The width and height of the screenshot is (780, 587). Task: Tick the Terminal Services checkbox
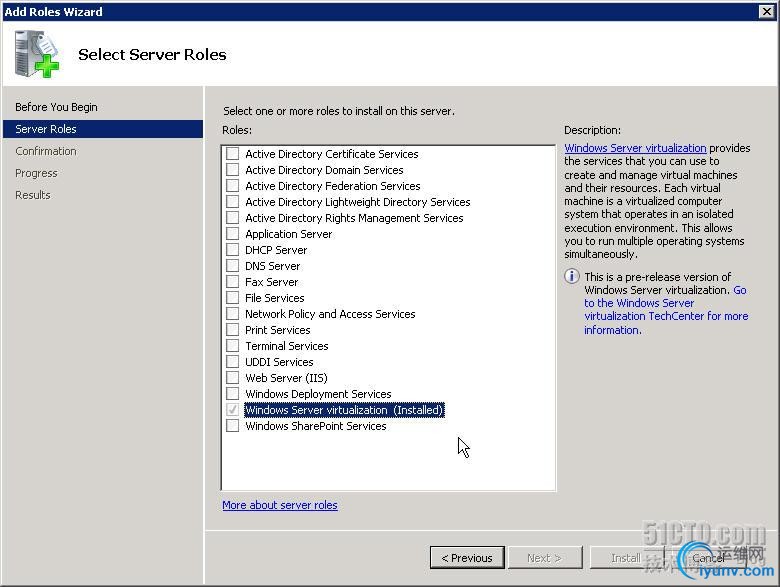(x=232, y=345)
